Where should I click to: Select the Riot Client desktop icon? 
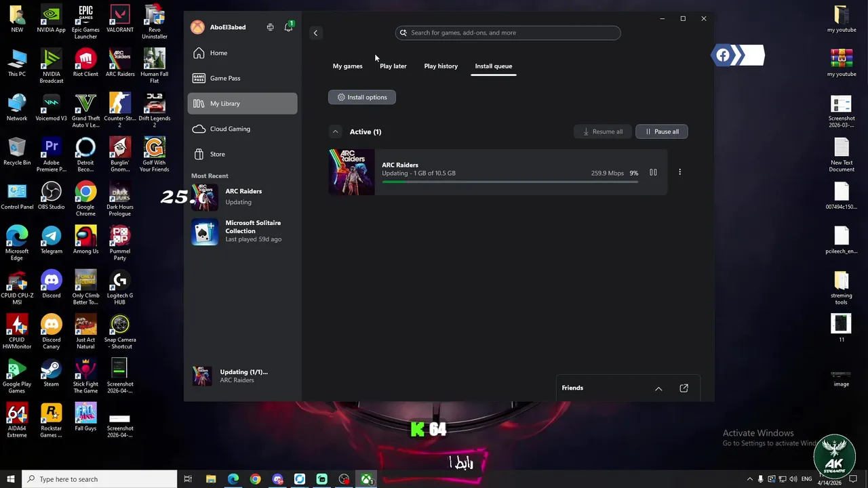click(x=85, y=64)
